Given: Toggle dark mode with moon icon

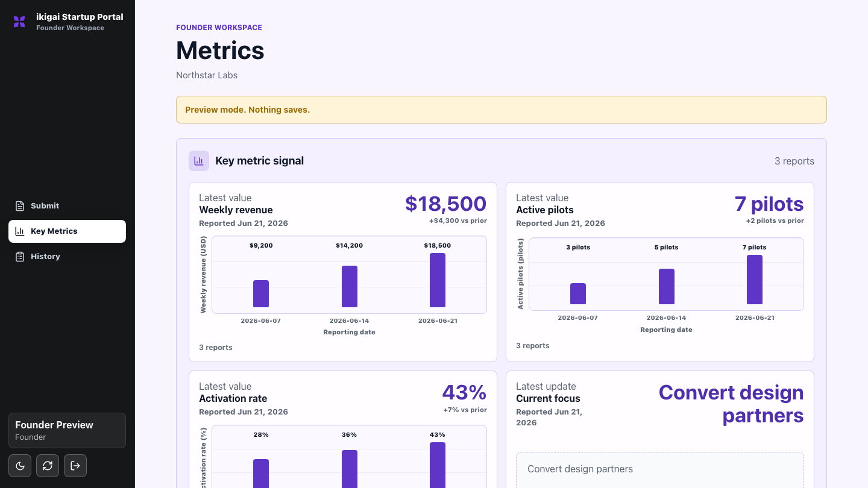Looking at the screenshot, I should (x=20, y=466).
